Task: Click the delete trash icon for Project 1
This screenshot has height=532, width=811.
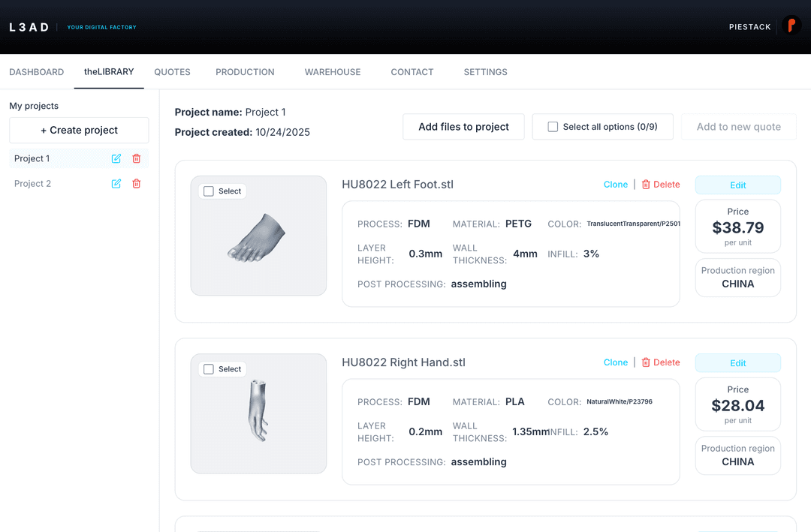Action: (136, 158)
